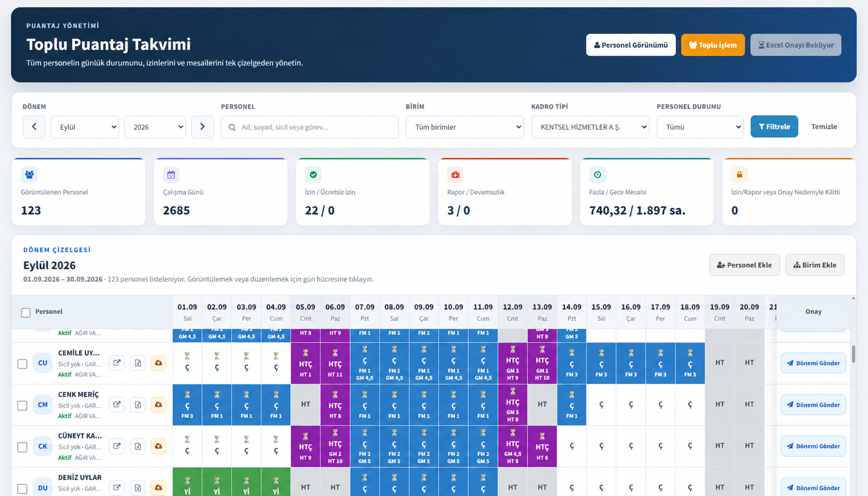The width and height of the screenshot is (868, 496).
Task: Expand the Tüm birimler unit dropdown
Action: point(465,127)
